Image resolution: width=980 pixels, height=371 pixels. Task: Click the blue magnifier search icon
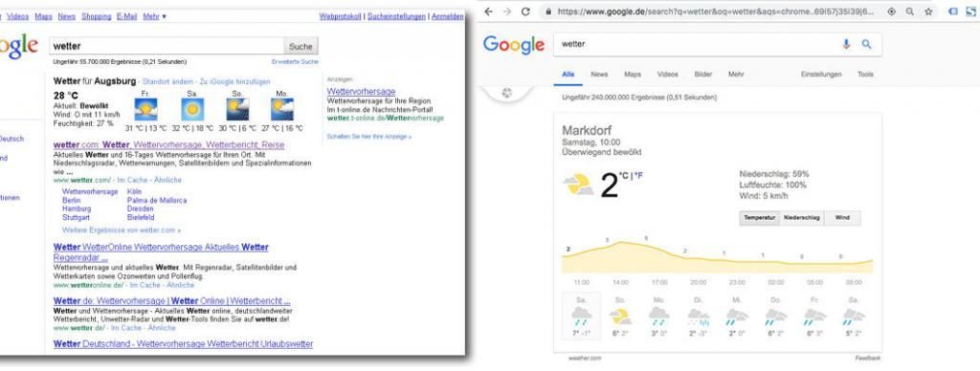tap(866, 44)
